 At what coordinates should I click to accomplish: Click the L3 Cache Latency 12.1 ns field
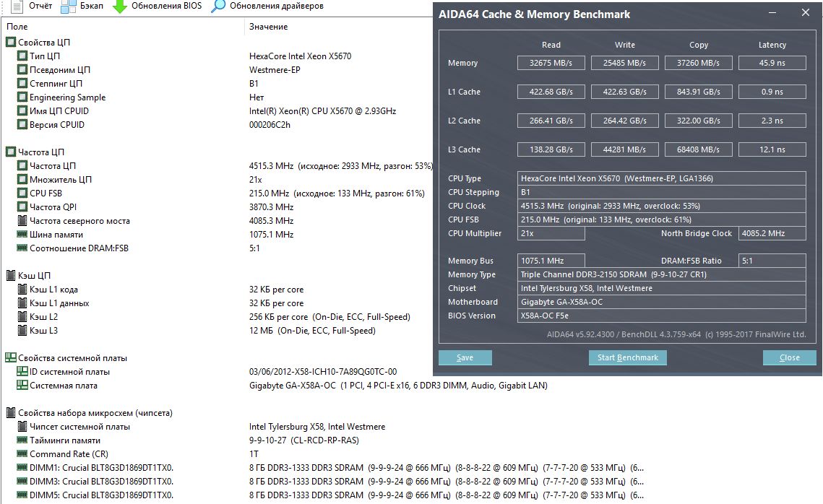tap(772, 149)
